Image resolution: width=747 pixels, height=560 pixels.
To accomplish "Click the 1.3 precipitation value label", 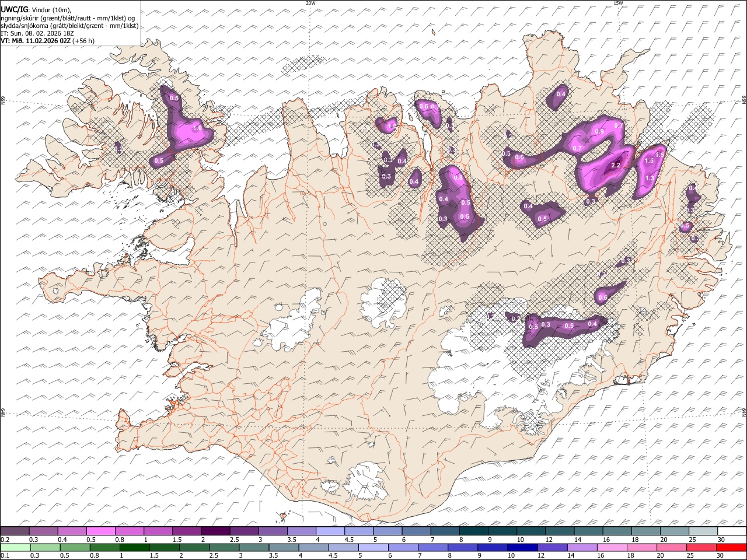I will pyautogui.click(x=650, y=178).
